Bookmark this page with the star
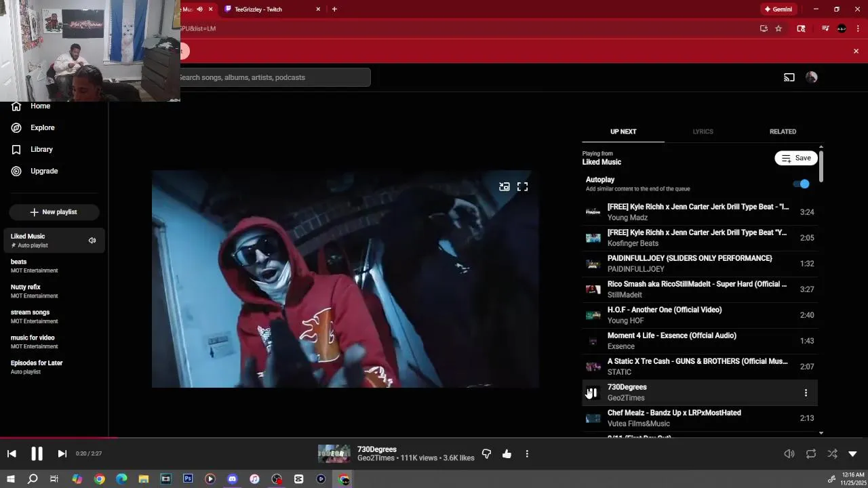The height and width of the screenshot is (488, 868). 778,28
